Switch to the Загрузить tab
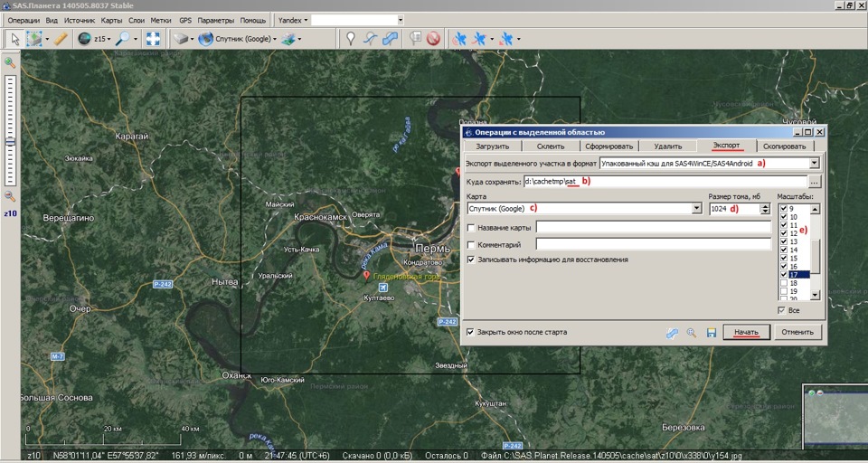Image resolution: width=868 pixels, height=463 pixels. click(491, 146)
